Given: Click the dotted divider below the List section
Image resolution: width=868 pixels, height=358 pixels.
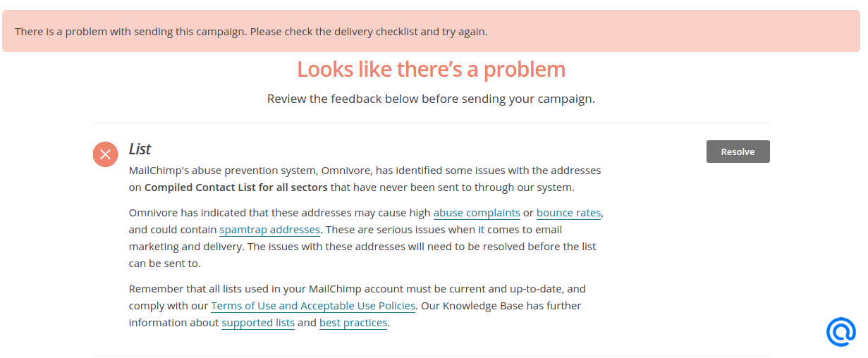Looking at the screenshot, I should pyautogui.click(x=431, y=356).
